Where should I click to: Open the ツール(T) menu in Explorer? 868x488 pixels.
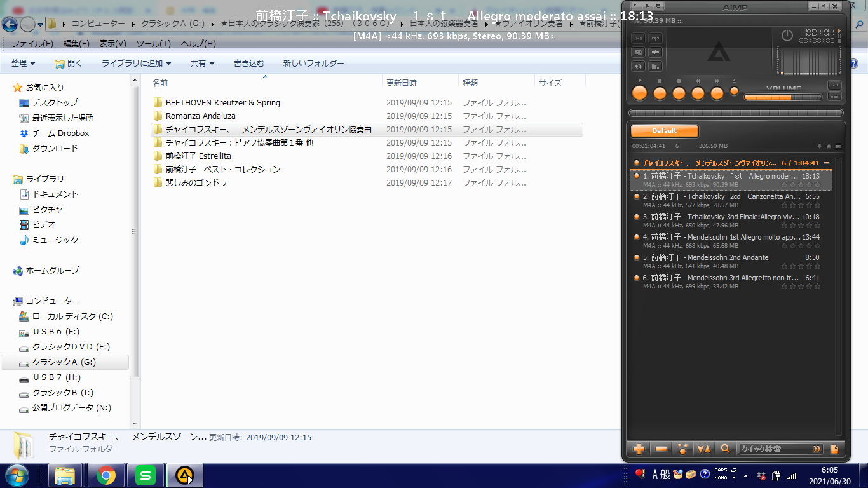click(154, 44)
